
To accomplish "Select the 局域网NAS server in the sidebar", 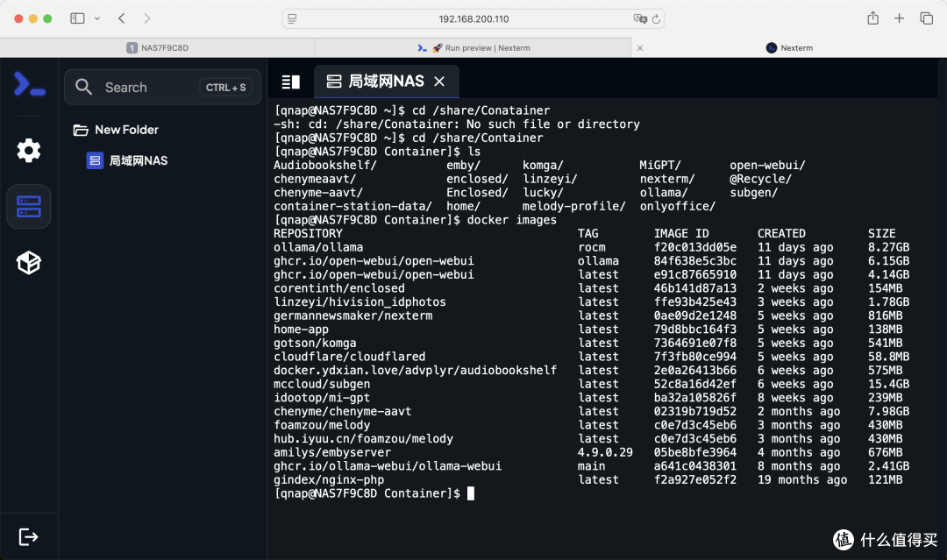I will coord(137,160).
